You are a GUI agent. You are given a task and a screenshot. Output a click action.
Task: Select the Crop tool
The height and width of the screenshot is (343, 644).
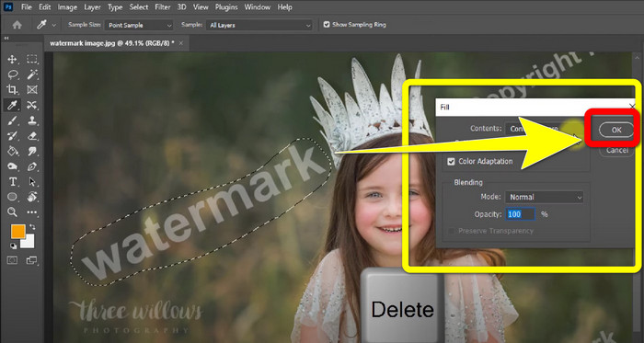point(12,90)
